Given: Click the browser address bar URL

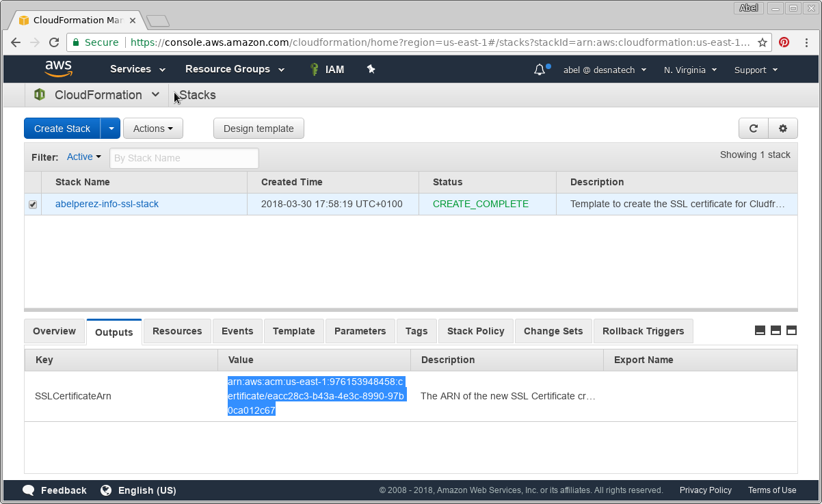Looking at the screenshot, I should tap(440, 42).
